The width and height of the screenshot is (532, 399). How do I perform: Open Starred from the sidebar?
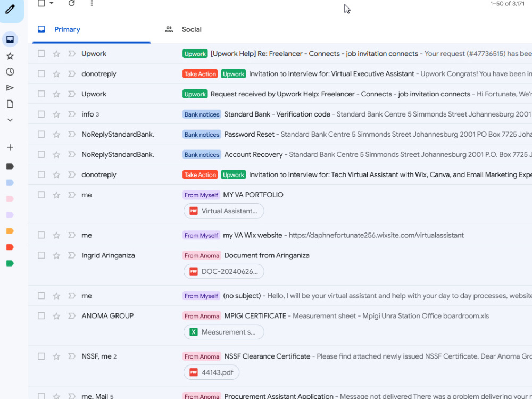[10, 56]
